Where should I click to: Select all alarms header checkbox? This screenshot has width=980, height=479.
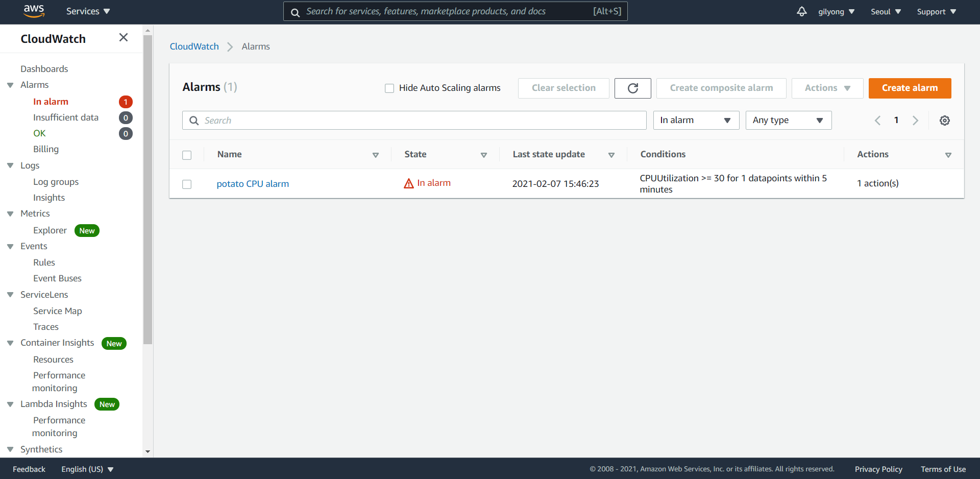(x=187, y=155)
